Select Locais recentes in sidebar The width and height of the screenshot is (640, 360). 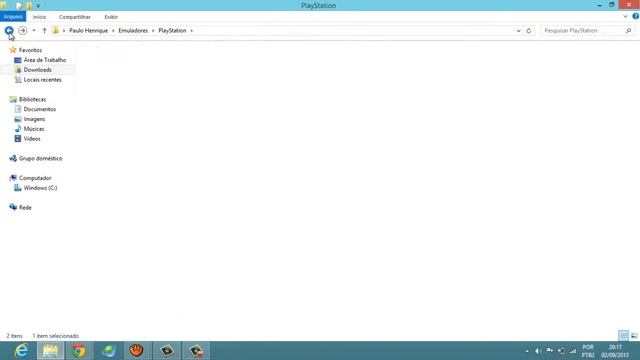click(x=42, y=80)
